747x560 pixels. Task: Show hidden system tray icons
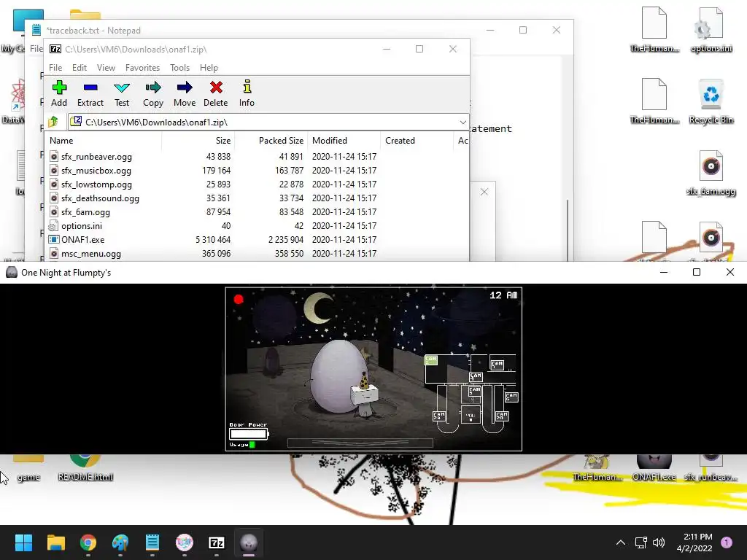tap(620, 542)
